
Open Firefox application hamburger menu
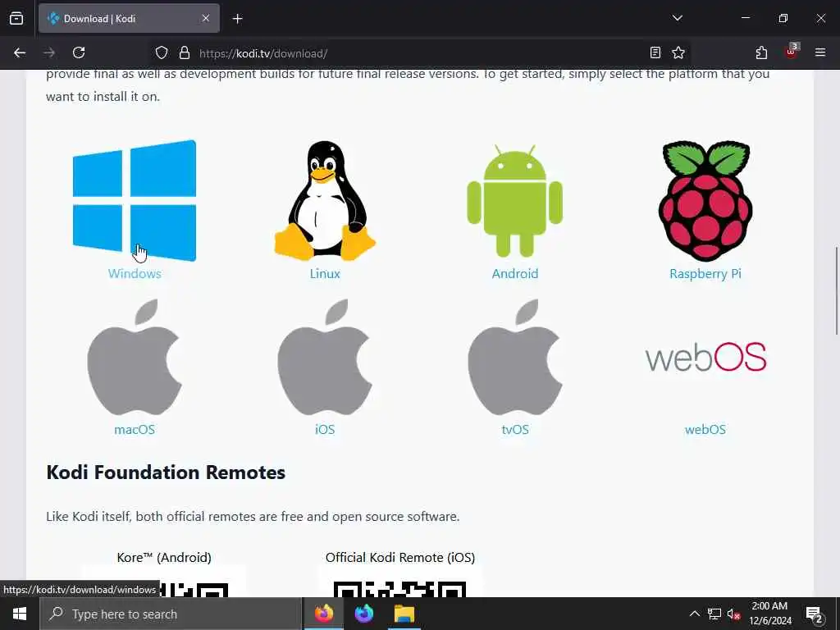(x=820, y=52)
